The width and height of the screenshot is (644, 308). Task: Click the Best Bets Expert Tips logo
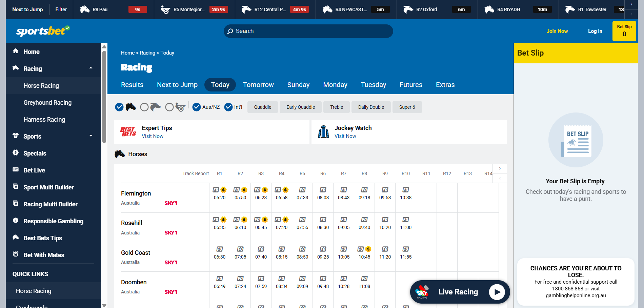click(128, 131)
